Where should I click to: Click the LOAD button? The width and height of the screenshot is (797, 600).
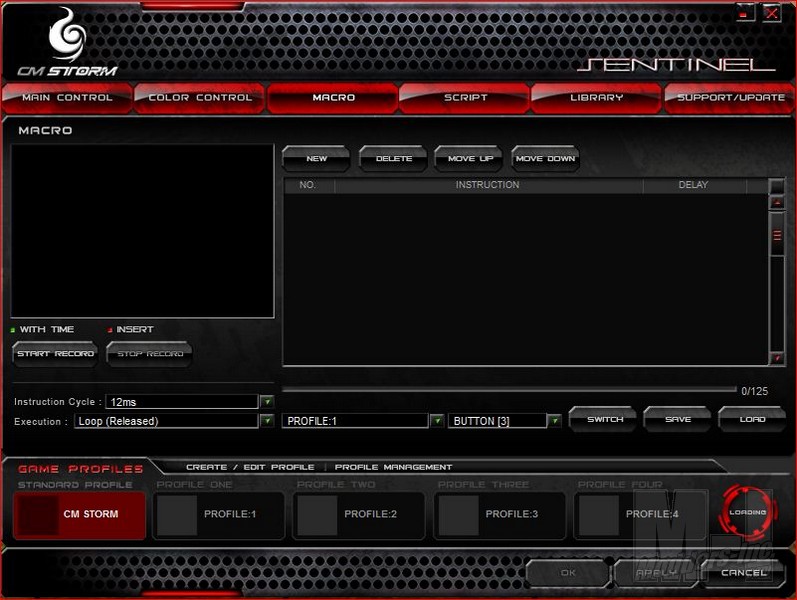point(752,419)
